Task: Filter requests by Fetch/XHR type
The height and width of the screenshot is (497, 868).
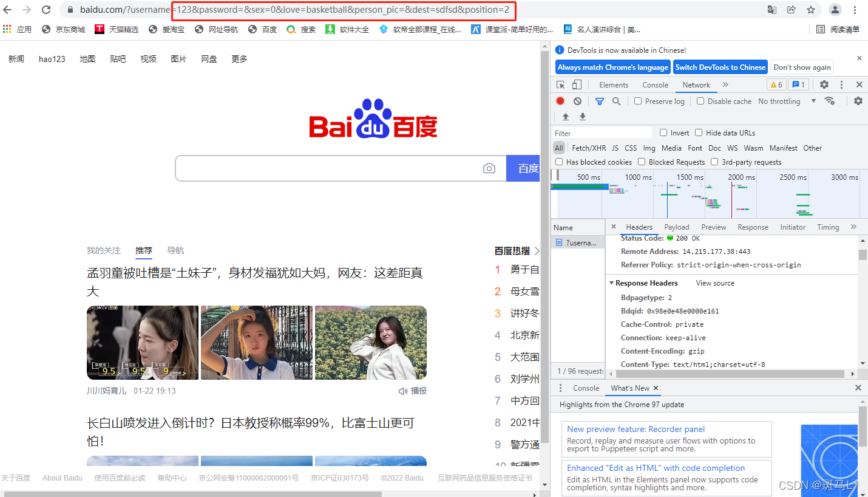Action: 589,148
